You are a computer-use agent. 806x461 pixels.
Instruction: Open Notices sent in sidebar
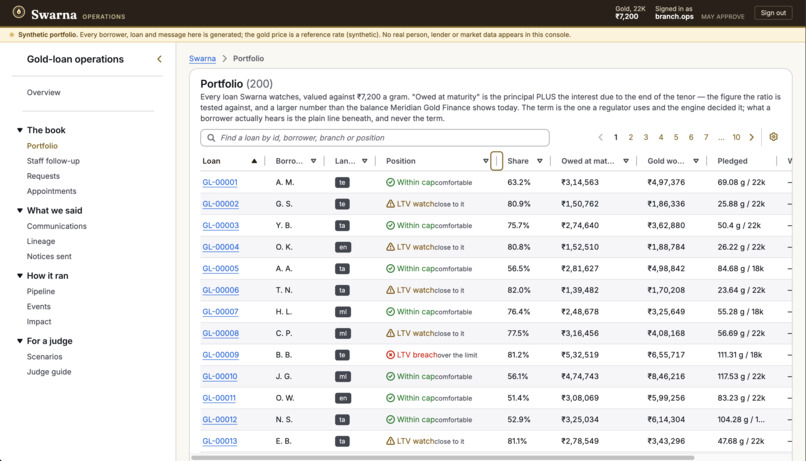(49, 256)
